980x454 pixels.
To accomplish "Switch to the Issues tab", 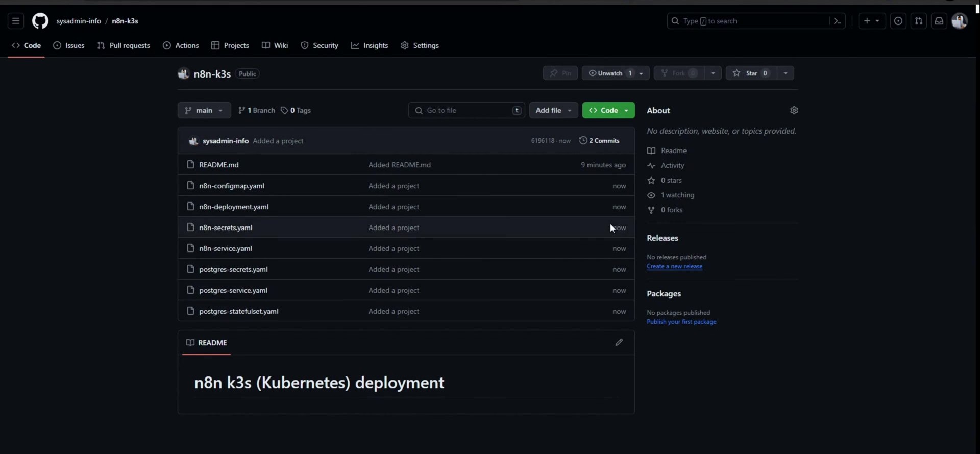I will tap(69, 45).
